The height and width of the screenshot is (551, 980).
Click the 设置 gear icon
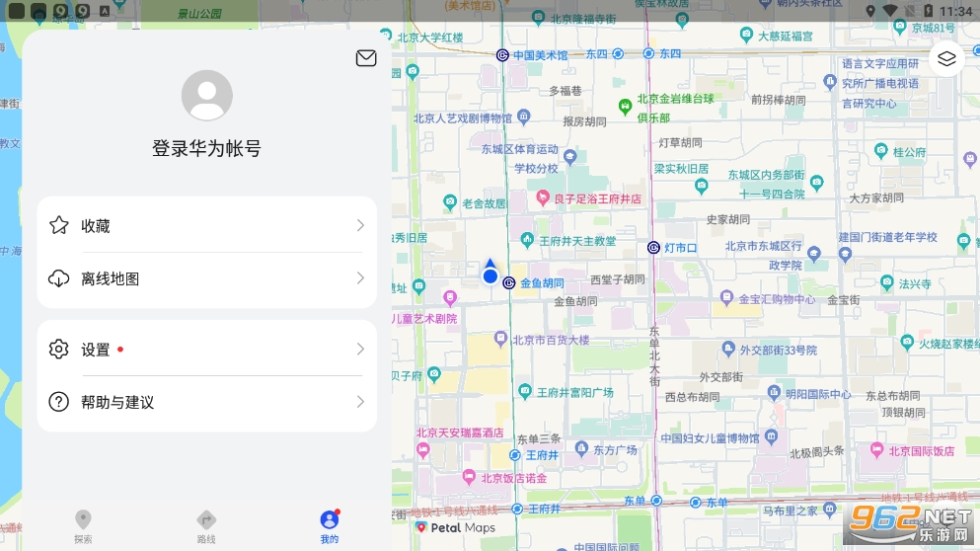point(59,350)
